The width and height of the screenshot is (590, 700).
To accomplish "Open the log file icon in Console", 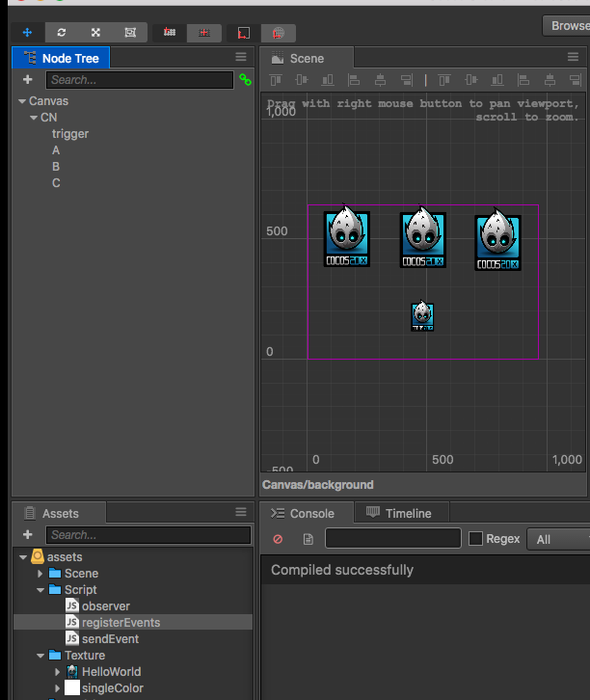I will (308, 539).
